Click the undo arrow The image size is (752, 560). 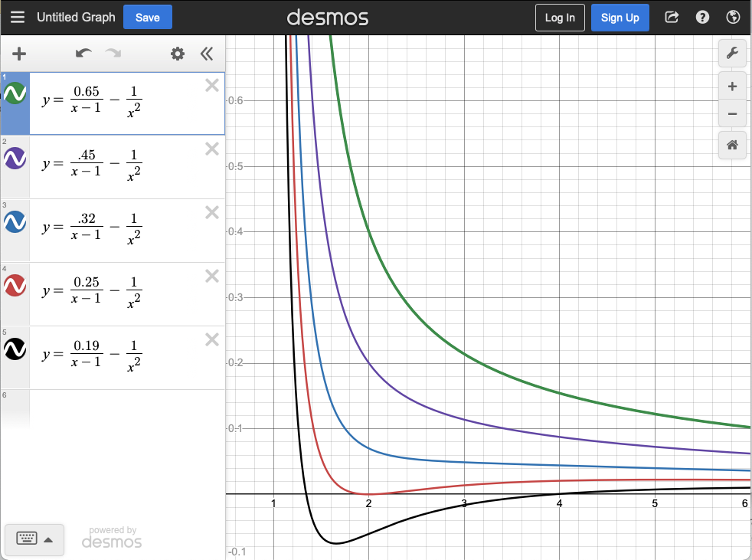point(83,54)
